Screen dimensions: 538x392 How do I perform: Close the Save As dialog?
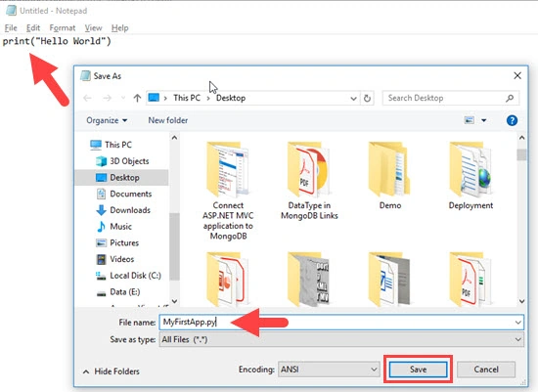(x=517, y=76)
